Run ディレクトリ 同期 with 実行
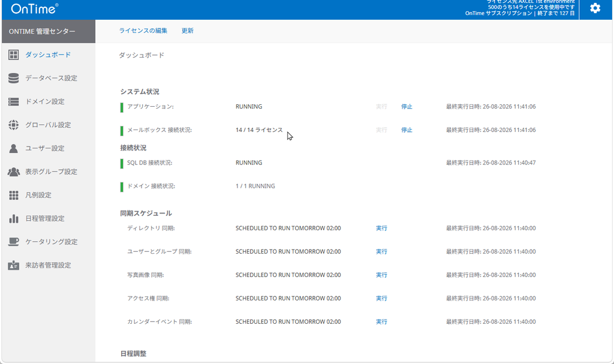The image size is (614, 364). pyautogui.click(x=382, y=228)
